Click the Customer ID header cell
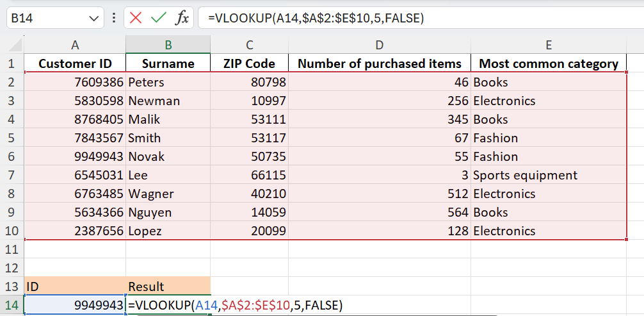The image size is (644, 316). coord(75,63)
